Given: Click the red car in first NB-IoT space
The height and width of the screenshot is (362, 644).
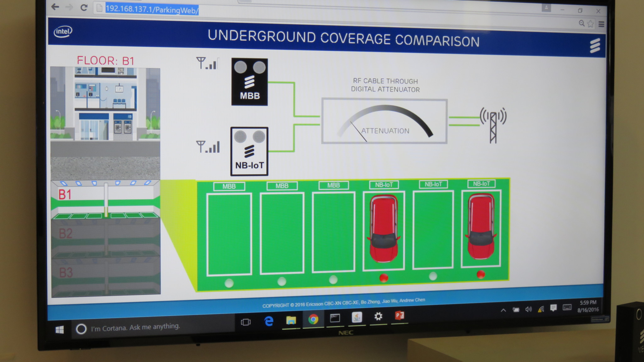Looking at the screenshot, I should (x=384, y=228).
